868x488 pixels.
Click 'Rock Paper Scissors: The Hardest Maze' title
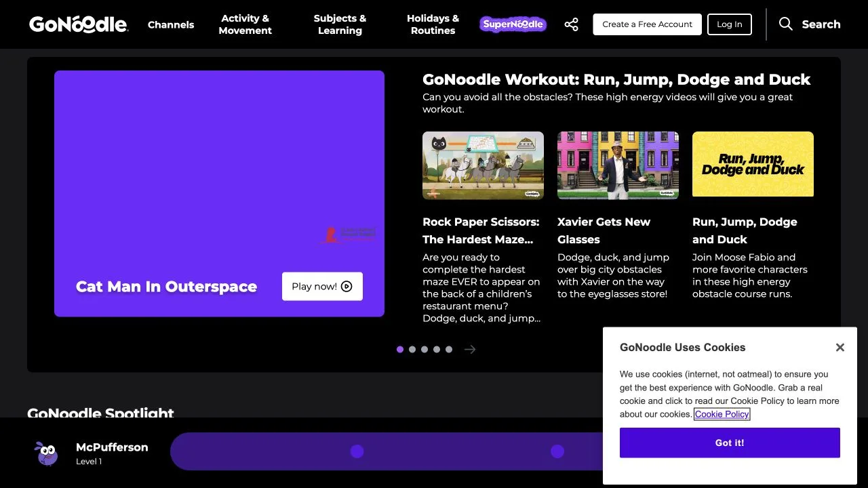coord(481,230)
